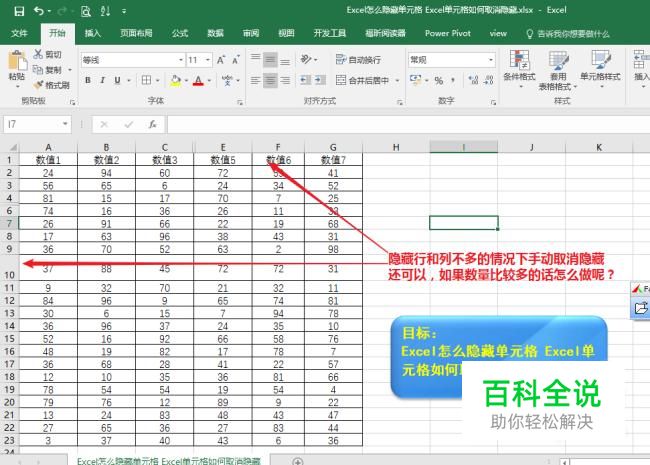Viewport: 650px width, 465px height.
Task: Open the Review (审阅) tab
Action: 251,33
